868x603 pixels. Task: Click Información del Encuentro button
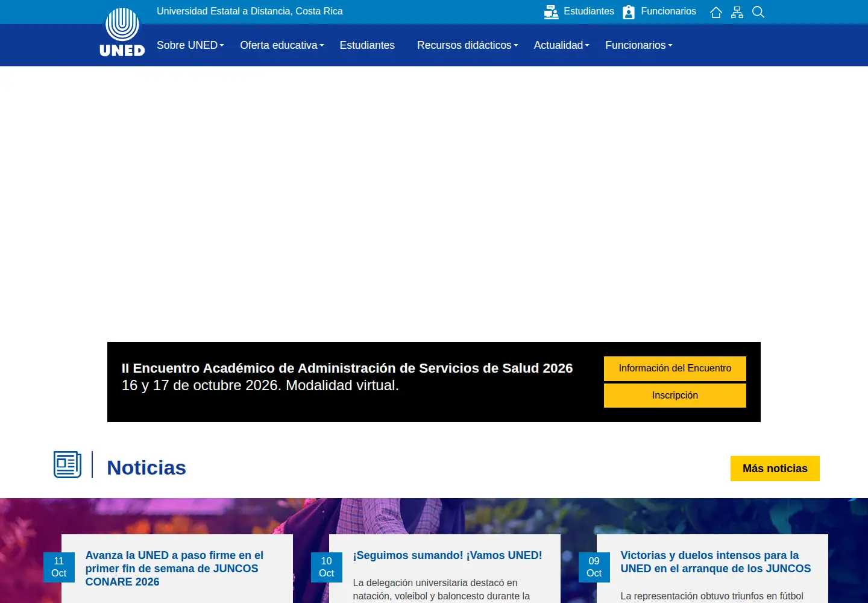[675, 368]
